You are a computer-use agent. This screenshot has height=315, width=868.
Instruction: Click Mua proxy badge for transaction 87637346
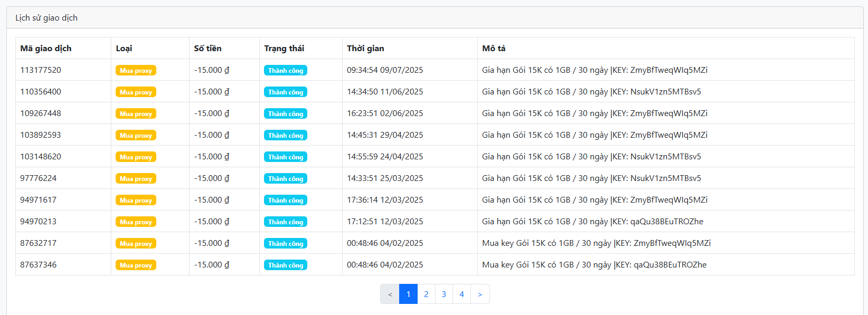(136, 265)
